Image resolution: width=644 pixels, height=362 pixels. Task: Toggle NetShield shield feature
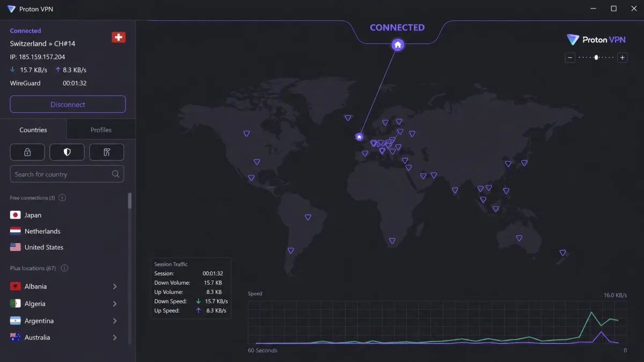pos(67,152)
